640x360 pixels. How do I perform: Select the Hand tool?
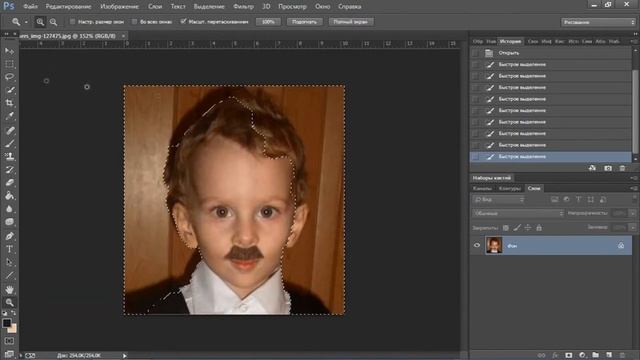[x=9, y=289]
